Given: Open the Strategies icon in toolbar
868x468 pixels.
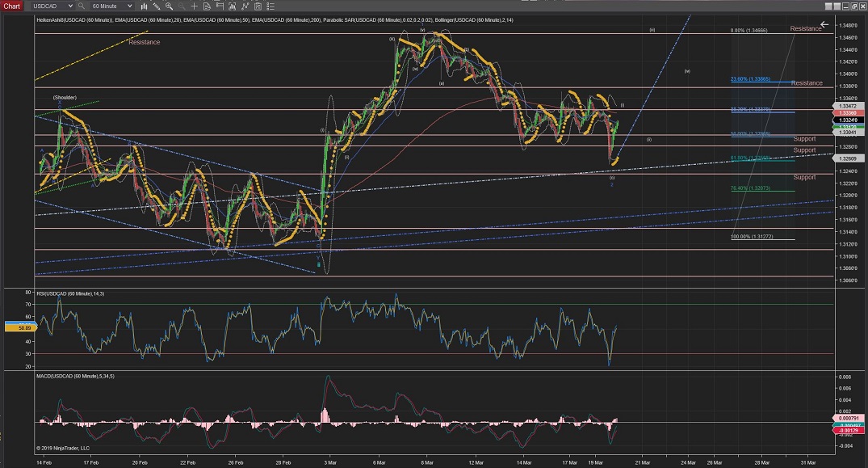Looking at the screenshot, I should (259, 6).
